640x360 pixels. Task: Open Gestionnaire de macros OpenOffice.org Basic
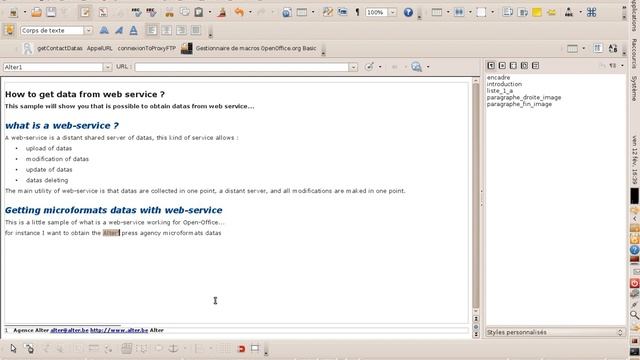[256, 48]
